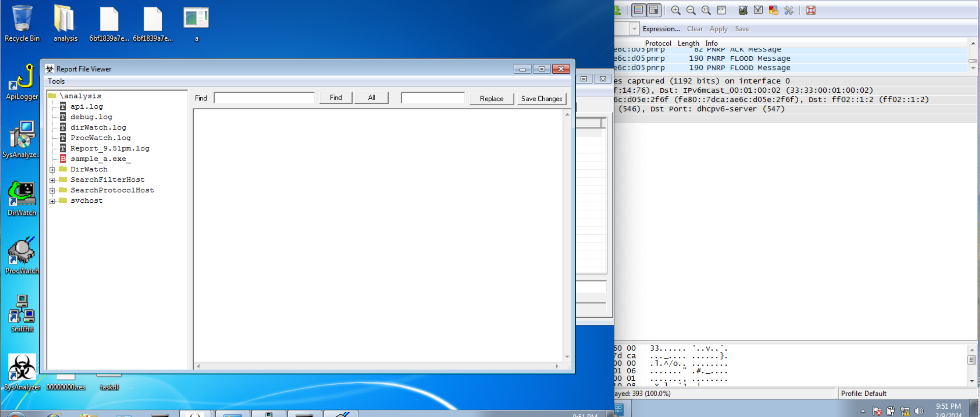This screenshot has height=417, width=980.
Task: Sort packets by the Protocol column header
Action: [x=658, y=43]
